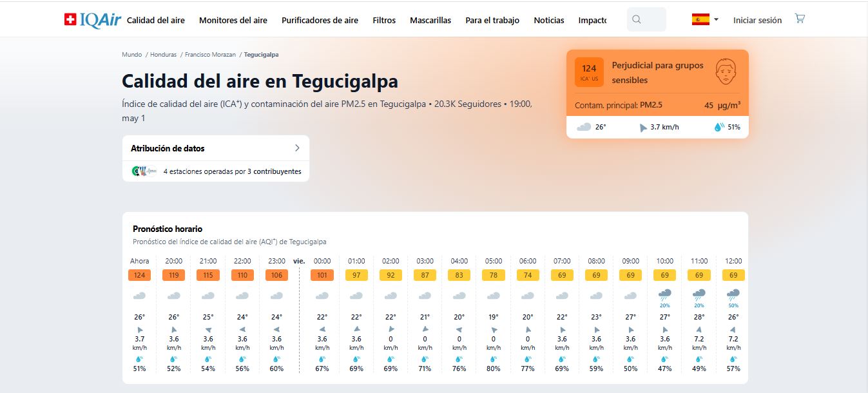Click cloud icon at 08:00
This screenshot has width=868, height=393.
[x=596, y=296]
